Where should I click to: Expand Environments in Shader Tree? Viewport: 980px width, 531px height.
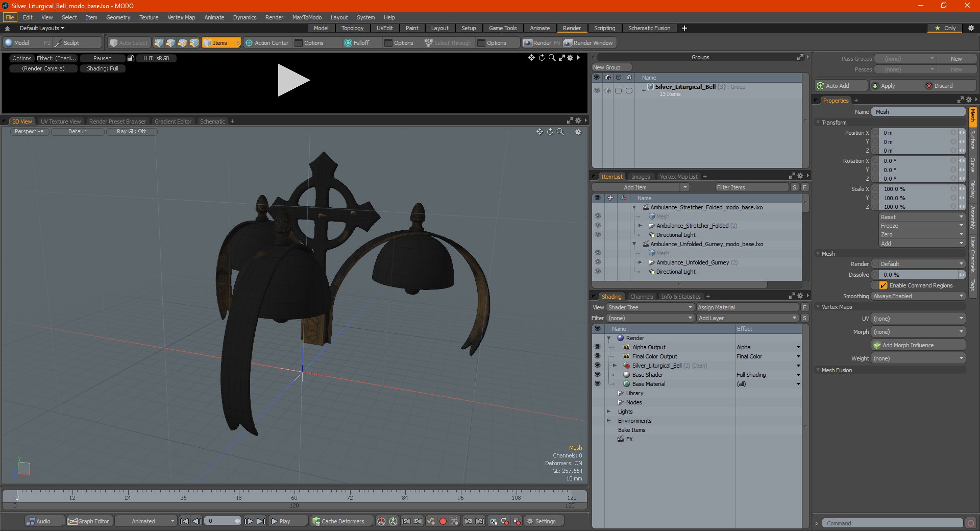click(x=608, y=421)
